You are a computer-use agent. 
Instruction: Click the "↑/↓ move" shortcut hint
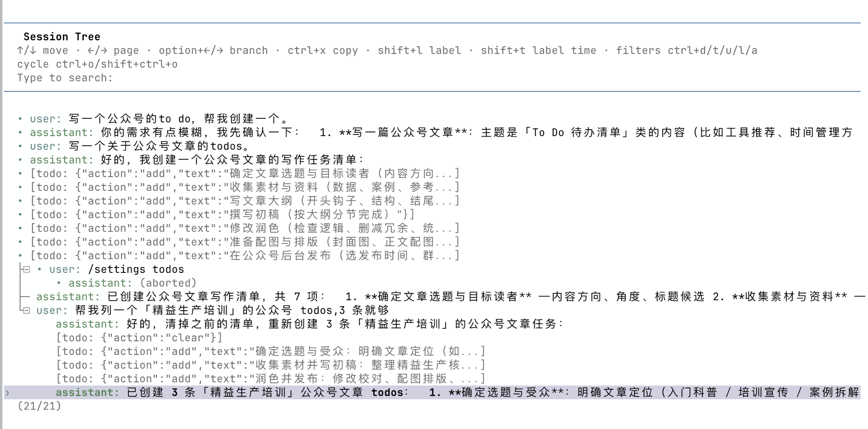pyautogui.click(x=43, y=51)
